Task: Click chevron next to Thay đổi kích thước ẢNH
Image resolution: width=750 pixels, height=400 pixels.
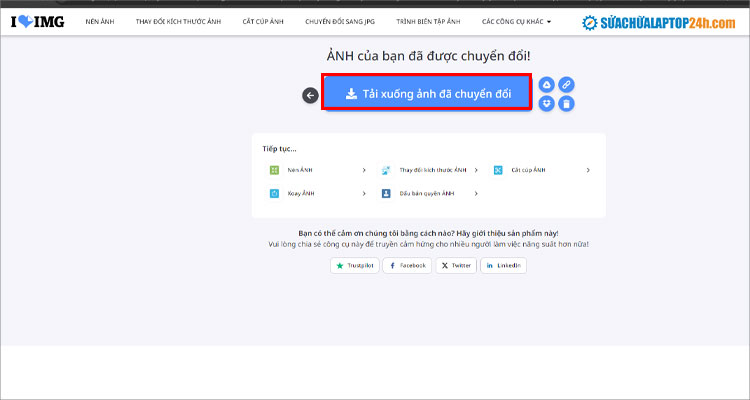Action: pyautogui.click(x=476, y=170)
